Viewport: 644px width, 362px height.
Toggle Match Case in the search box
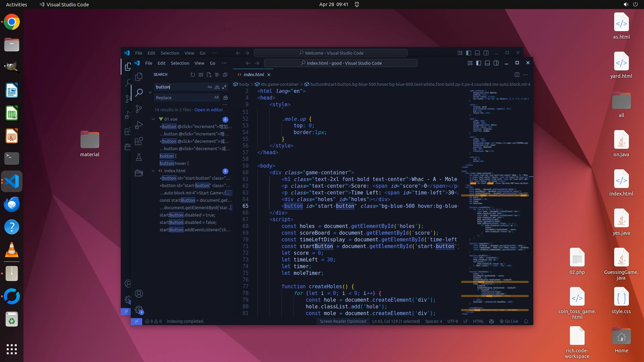click(210, 87)
